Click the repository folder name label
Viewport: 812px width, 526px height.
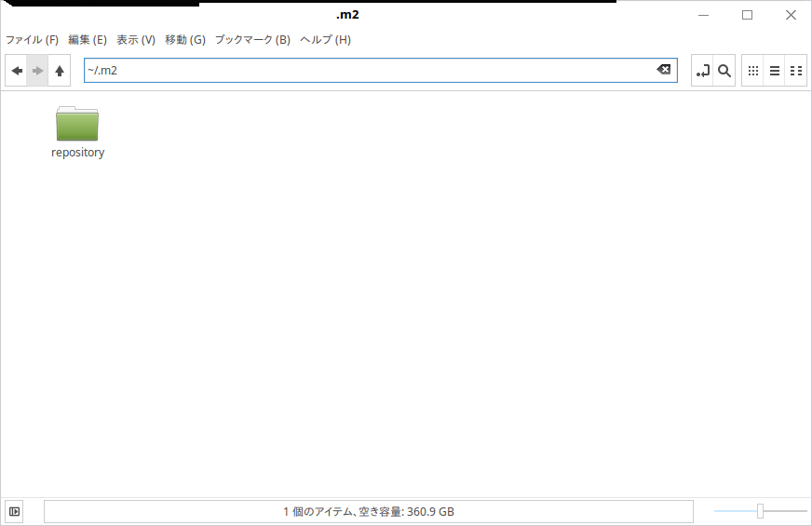tap(77, 152)
